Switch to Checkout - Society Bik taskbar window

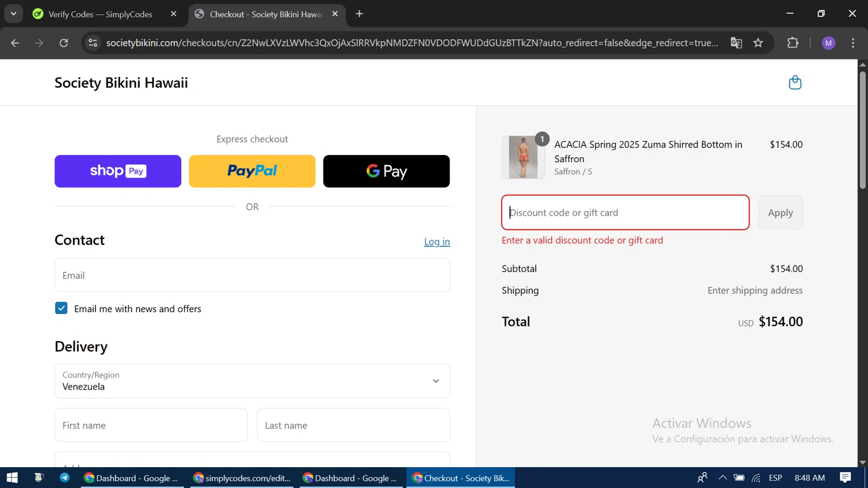(461, 478)
